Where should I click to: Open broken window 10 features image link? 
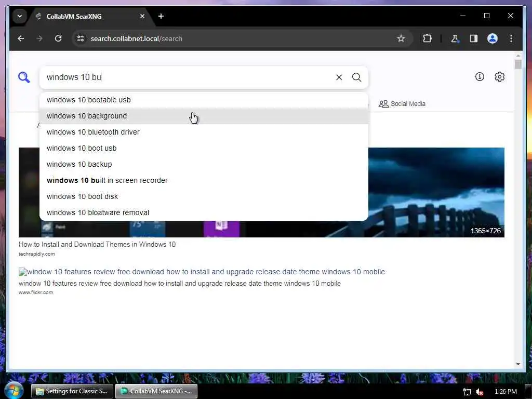[202, 272]
